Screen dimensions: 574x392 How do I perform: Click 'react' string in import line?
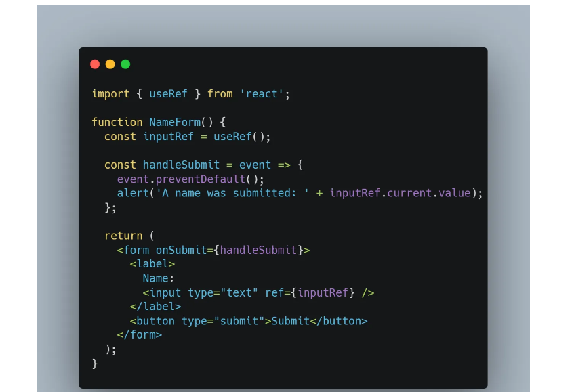262,94
